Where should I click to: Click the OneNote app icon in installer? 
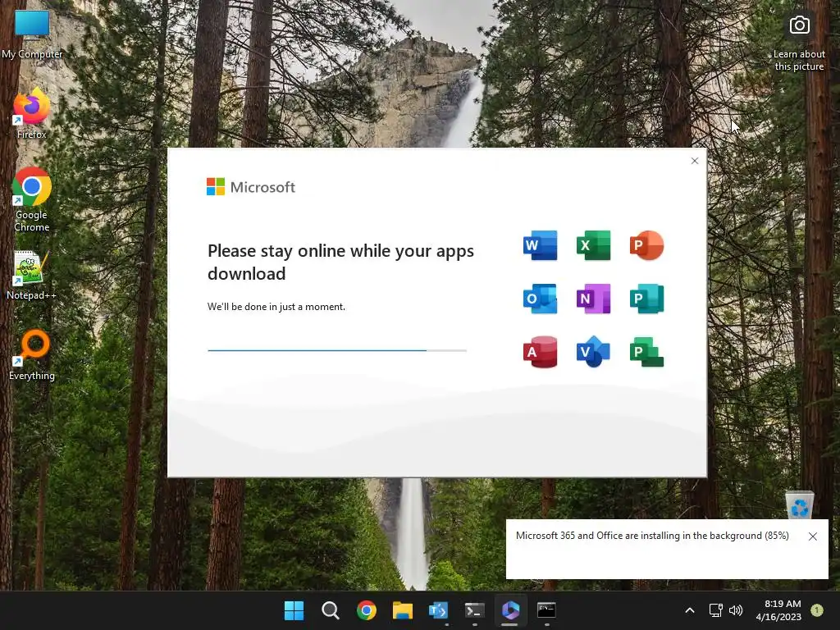[593, 299]
